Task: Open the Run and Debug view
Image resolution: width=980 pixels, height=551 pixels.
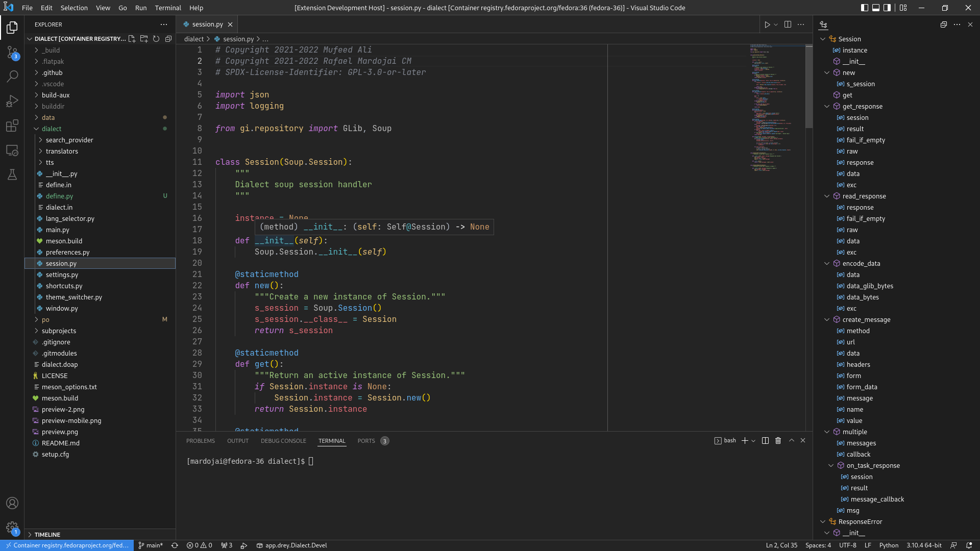Action: tap(12, 101)
